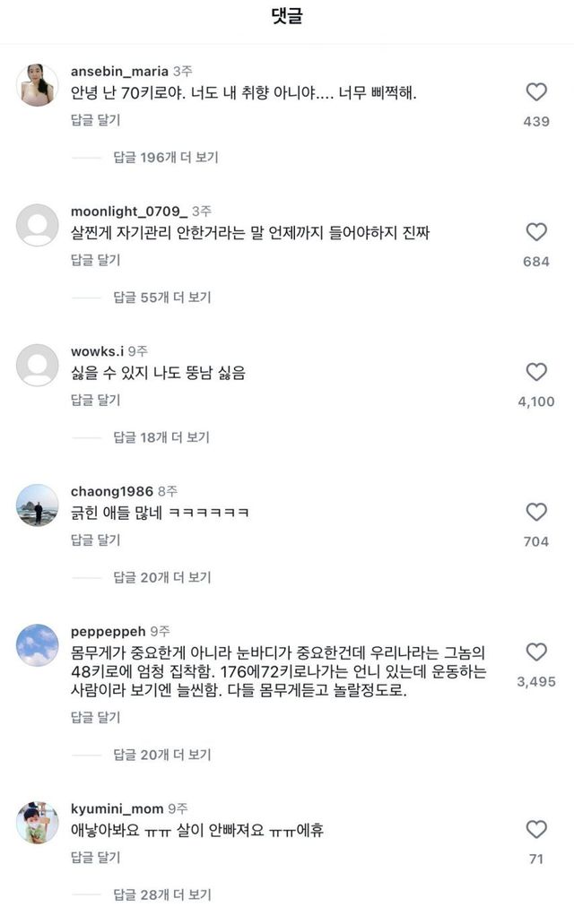Open the kyumini_mom username link
574x924 pixels.
tap(116, 808)
